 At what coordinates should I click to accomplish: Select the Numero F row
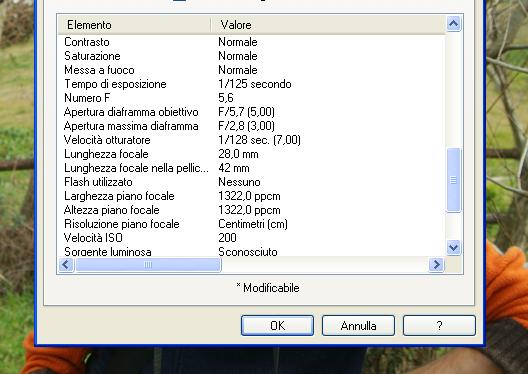coord(252,98)
